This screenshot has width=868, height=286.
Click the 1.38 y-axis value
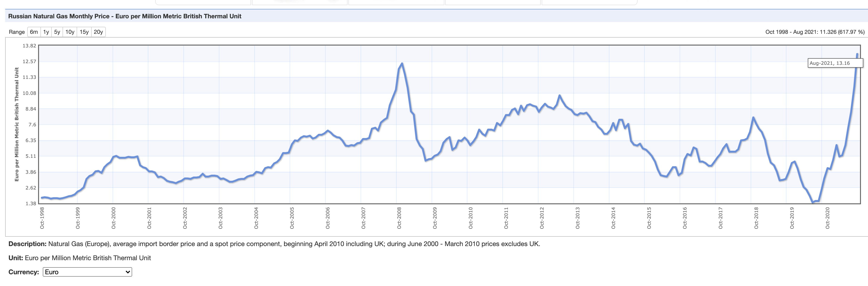click(31, 204)
